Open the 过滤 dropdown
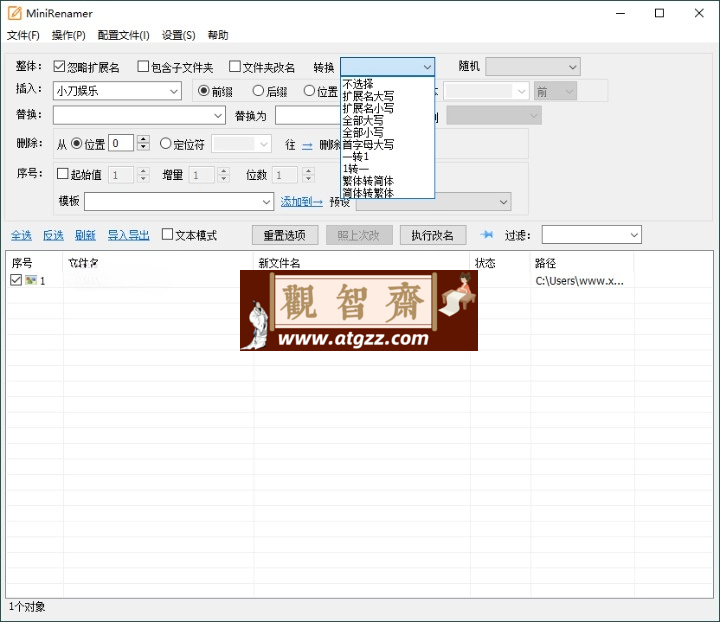The height and width of the screenshot is (622, 720). [x=591, y=235]
